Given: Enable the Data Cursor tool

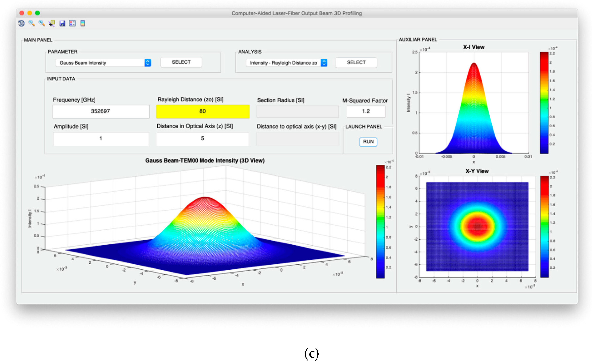Looking at the screenshot, I should pos(52,23).
